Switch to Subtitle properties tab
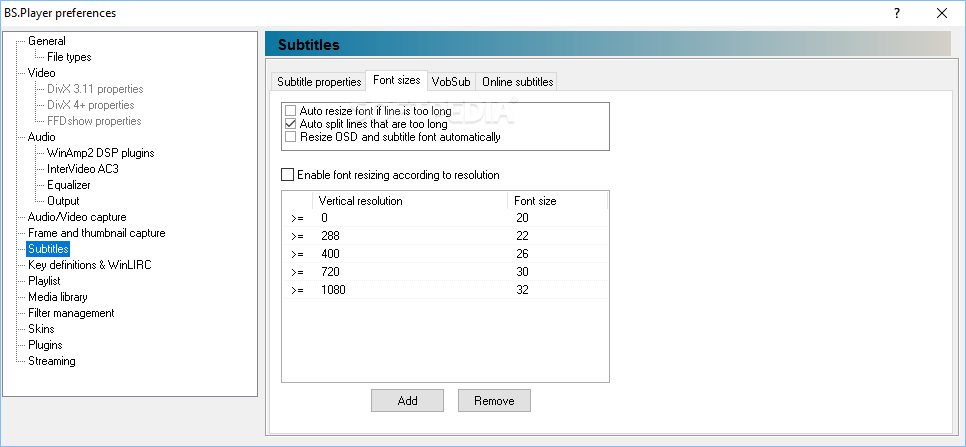This screenshot has height=447, width=966. pyautogui.click(x=319, y=82)
